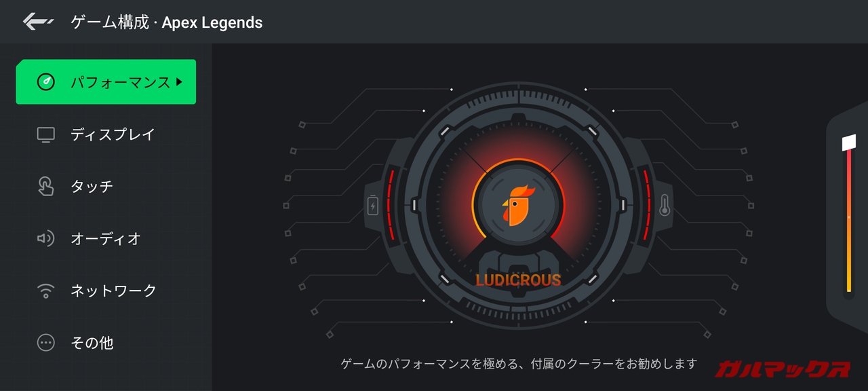
Task: Click the white handle of the performance slider
Action: (x=849, y=143)
